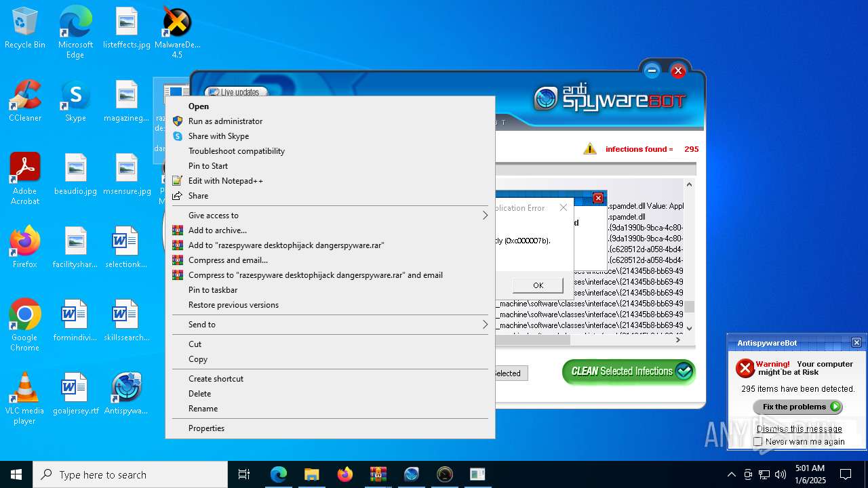Viewport: 868px width, 488px height.
Task: Select goaljersey.rtf document on desktop
Action: 75,394
